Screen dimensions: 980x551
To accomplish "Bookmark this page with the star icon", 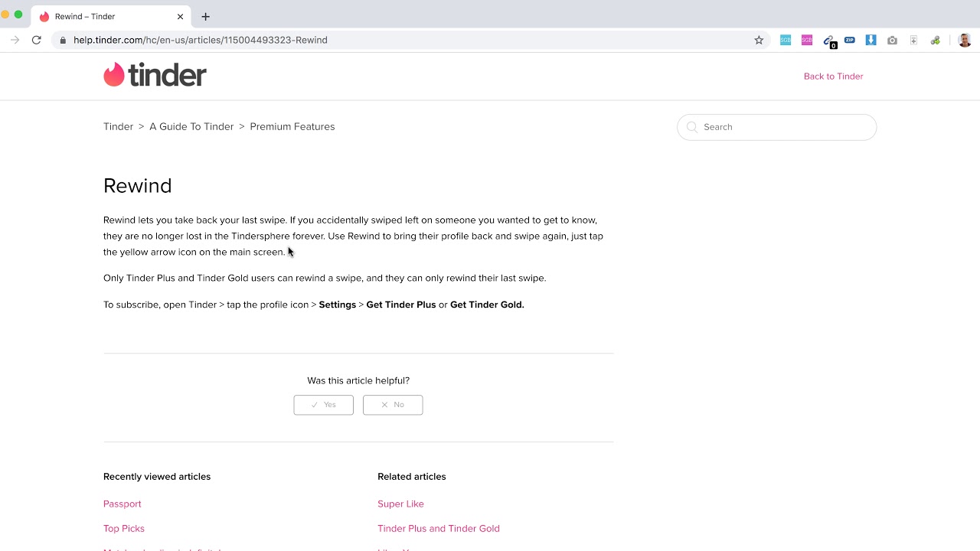I will (759, 41).
